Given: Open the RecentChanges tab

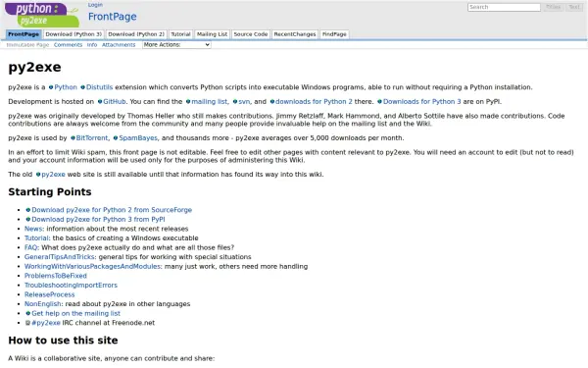Looking at the screenshot, I should click(295, 34).
